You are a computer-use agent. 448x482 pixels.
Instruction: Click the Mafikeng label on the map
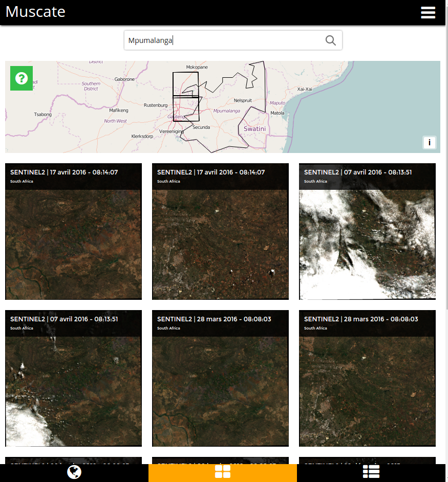click(x=119, y=111)
